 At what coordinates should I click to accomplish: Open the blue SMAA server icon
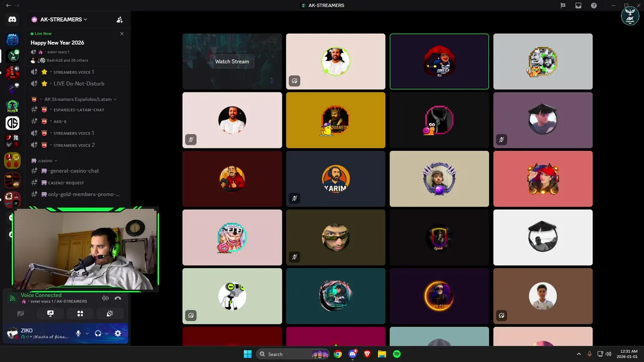pyautogui.click(x=13, y=40)
